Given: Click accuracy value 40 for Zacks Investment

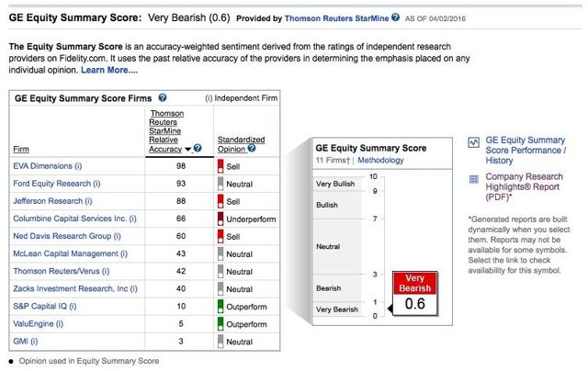Looking at the screenshot, I should [x=181, y=288].
